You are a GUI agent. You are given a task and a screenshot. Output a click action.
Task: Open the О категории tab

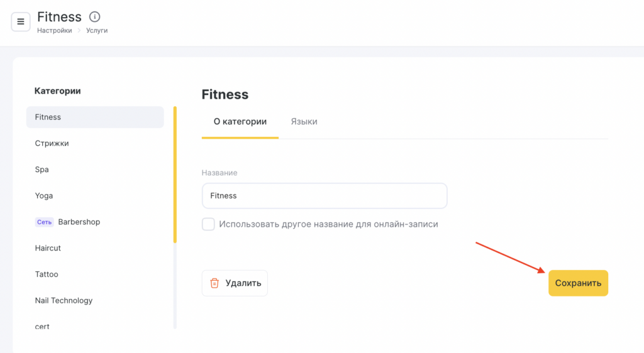[240, 122]
